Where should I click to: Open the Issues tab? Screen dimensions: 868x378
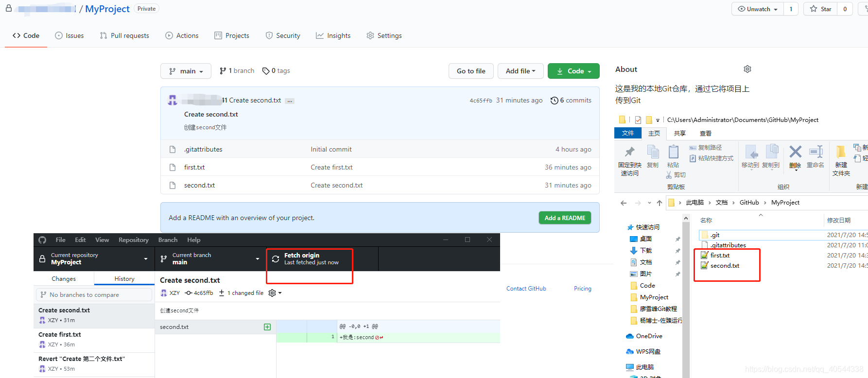click(69, 35)
